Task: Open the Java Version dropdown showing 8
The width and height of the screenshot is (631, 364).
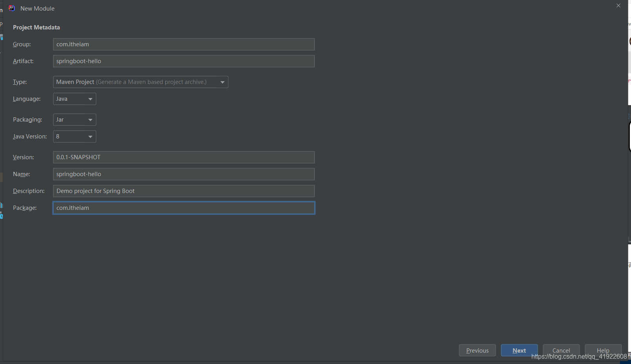Action: (75, 136)
